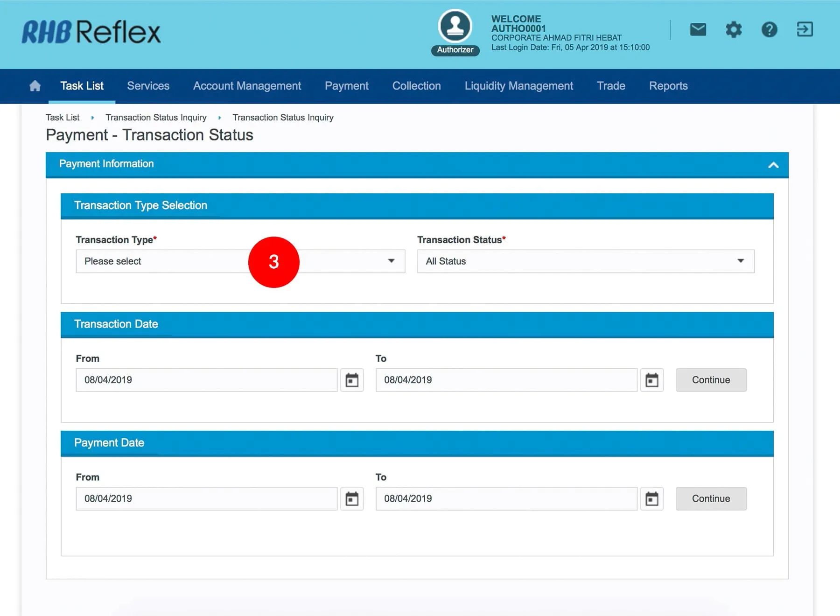
Task: Click the help question mark icon
Action: coord(769,30)
